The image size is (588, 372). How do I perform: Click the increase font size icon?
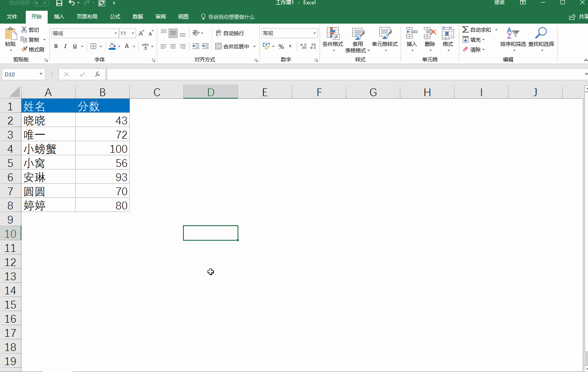pyautogui.click(x=141, y=33)
